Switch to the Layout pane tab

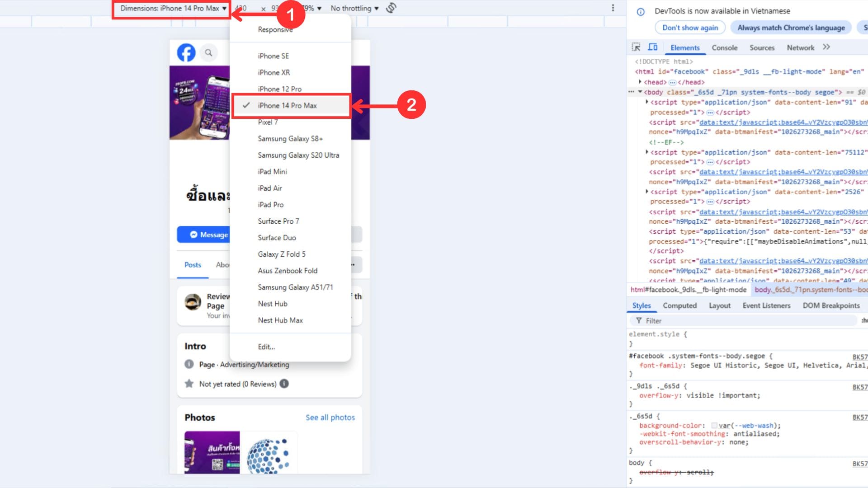(719, 305)
